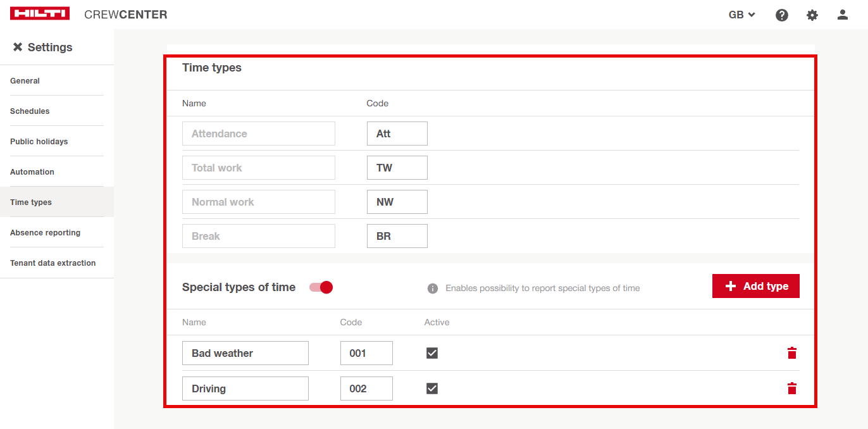868x429 pixels.
Task: Go to Public holidays settings
Action: 39,142
